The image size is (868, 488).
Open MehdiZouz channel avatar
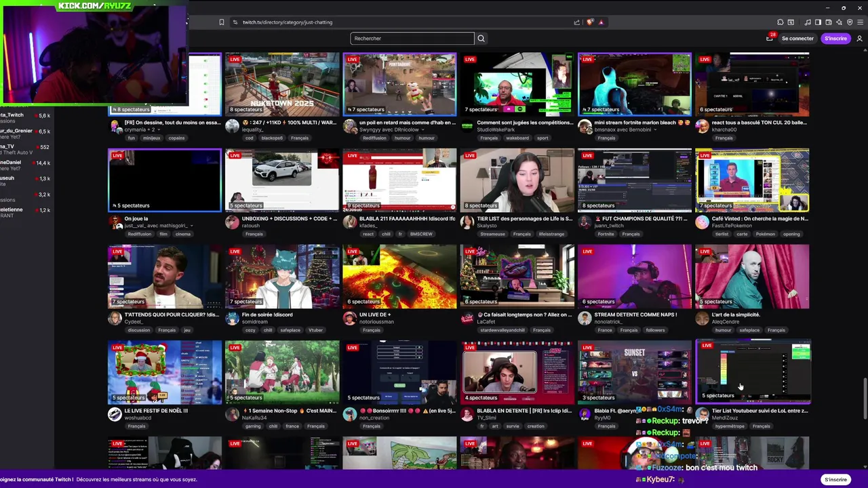[702, 414]
